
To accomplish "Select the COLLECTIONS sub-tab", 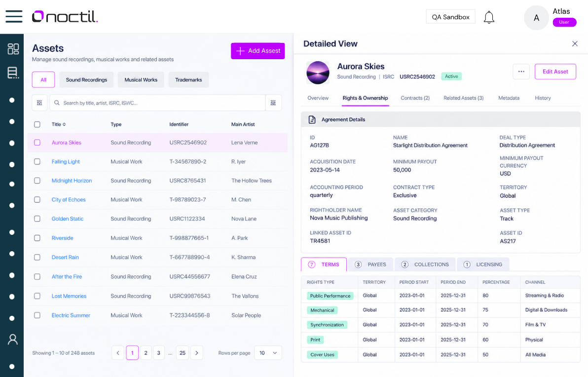I will tap(425, 264).
